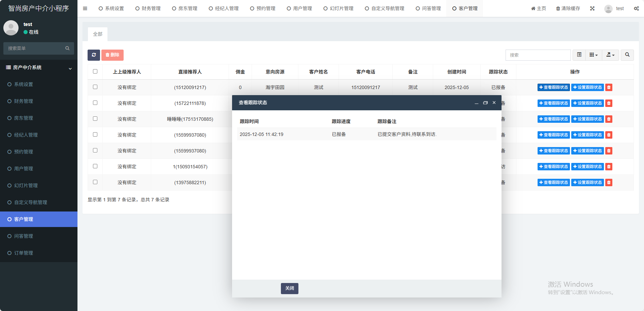Collapse the 房产中介系统 sidebar group
Viewport: 644px width, 311px height.
point(70,68)
